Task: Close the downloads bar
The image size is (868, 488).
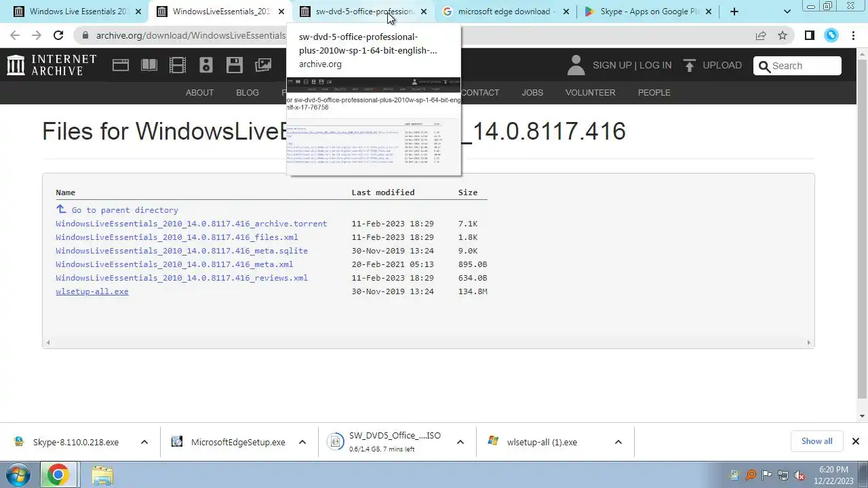Action: 855,441
